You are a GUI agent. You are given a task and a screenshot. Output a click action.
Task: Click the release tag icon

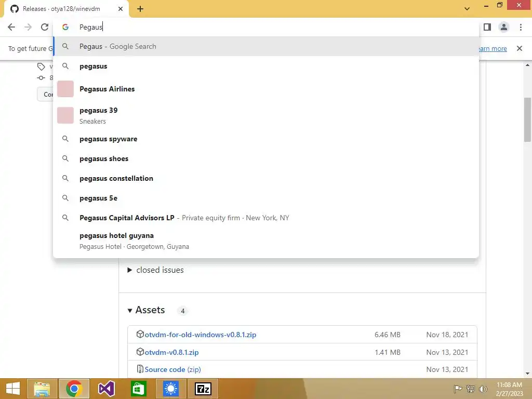tap(41, 66)
